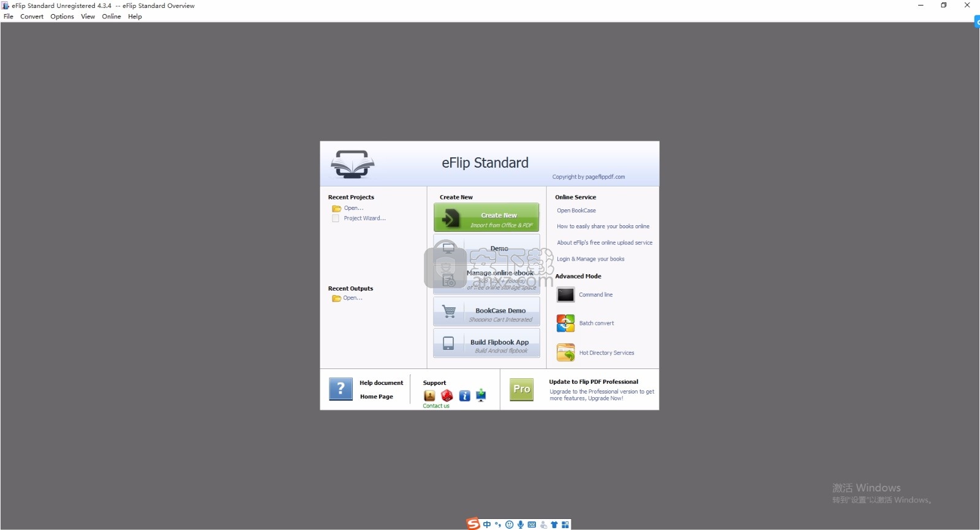Image resolution: width=980 pixels, height=530 pixels.
Task: Open Recent Outputs folder icon
Action: pyautogui.click(x=336, y=299)
